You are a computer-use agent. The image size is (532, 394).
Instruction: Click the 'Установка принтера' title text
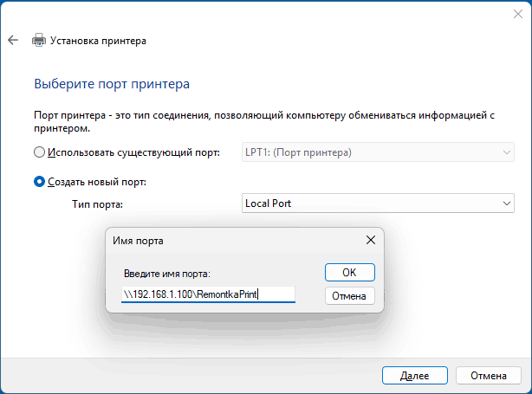(x=98, y=41)
